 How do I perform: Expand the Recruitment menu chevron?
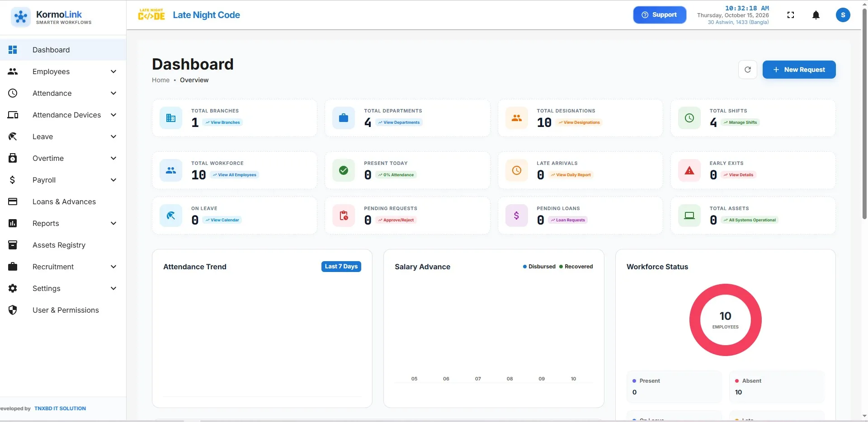(x=113, y=267)
